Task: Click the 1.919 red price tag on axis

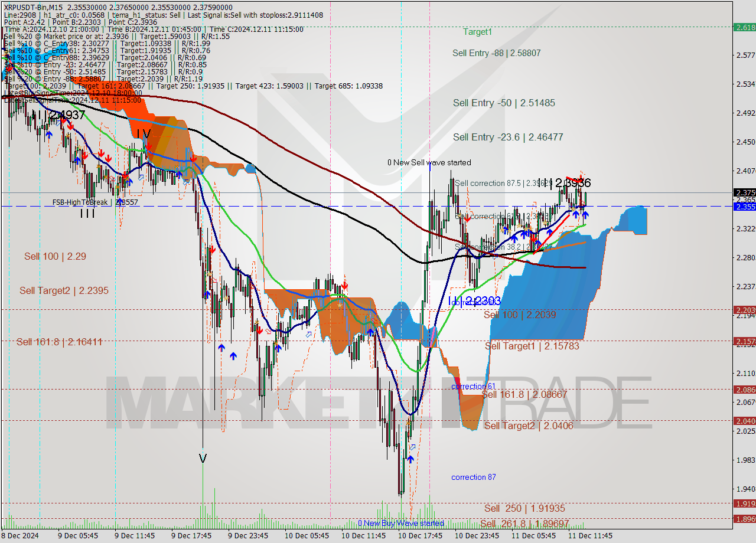Action: pos(744,503)
